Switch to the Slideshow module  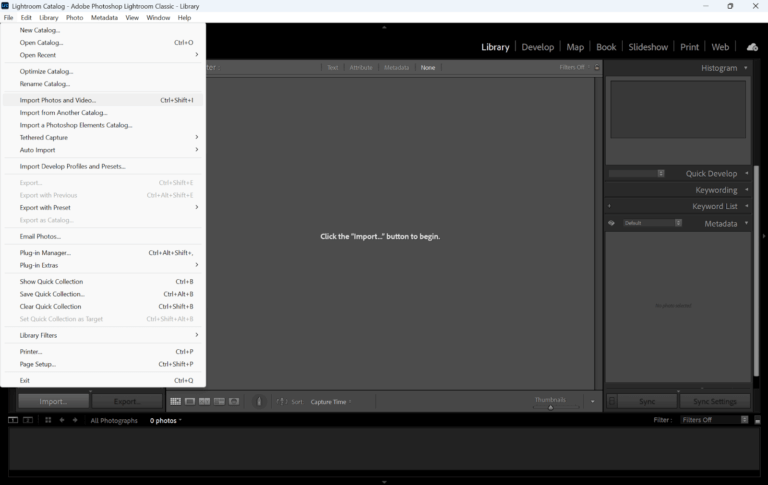point(648,47)
